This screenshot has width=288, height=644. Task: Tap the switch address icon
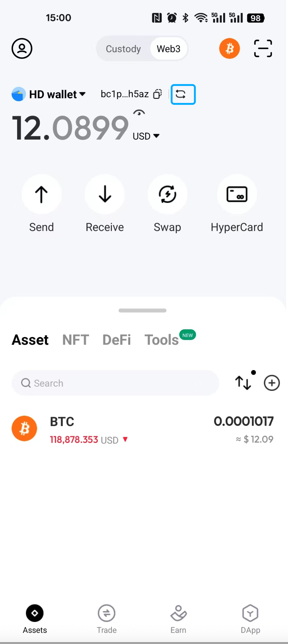coord(183,94)
